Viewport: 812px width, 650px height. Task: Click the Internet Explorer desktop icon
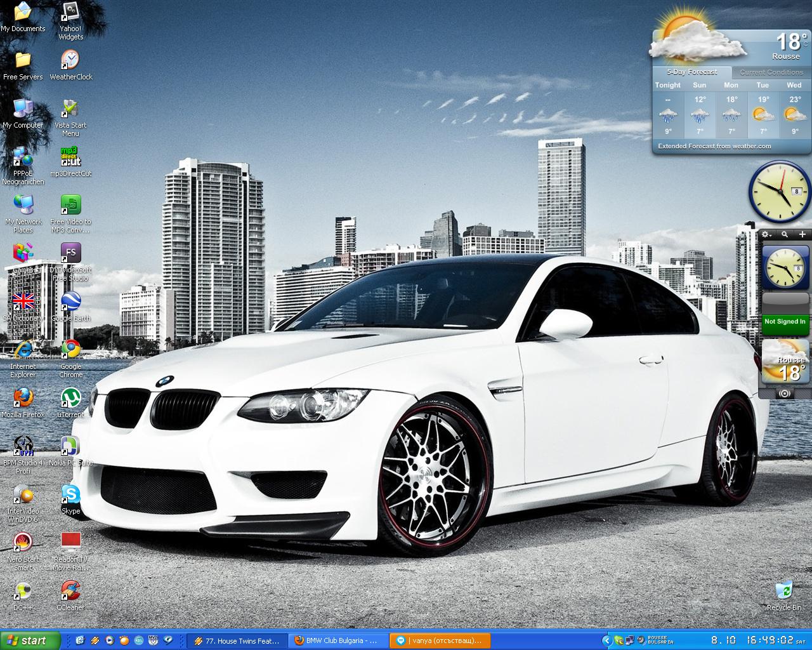tap(23, 359)
